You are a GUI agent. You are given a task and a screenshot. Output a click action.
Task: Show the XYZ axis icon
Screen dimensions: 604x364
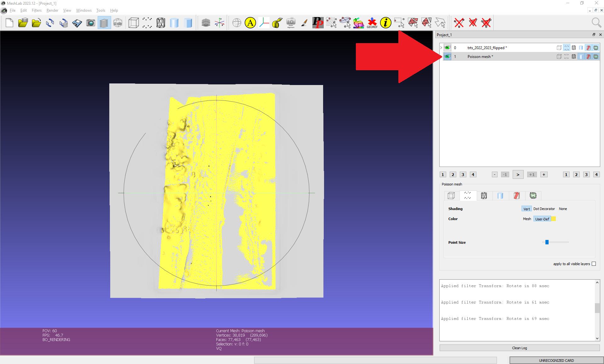coord(219,23)
